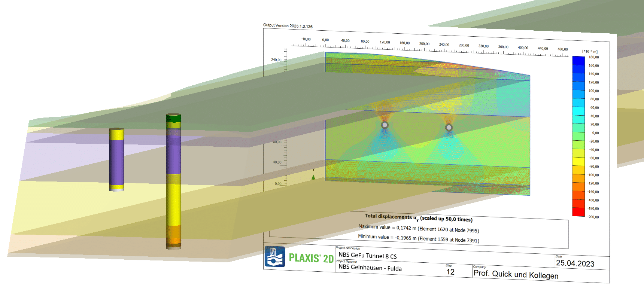This screenshot has height=293, width=644.
Task: Click the right tunnel circle in the mesh
Action: pos(449,128)
